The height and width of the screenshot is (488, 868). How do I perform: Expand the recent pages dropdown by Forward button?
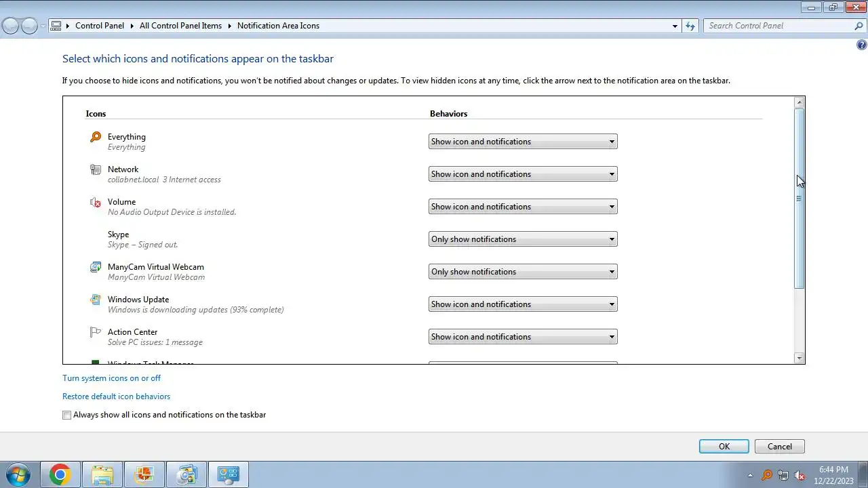coord(43,26)
